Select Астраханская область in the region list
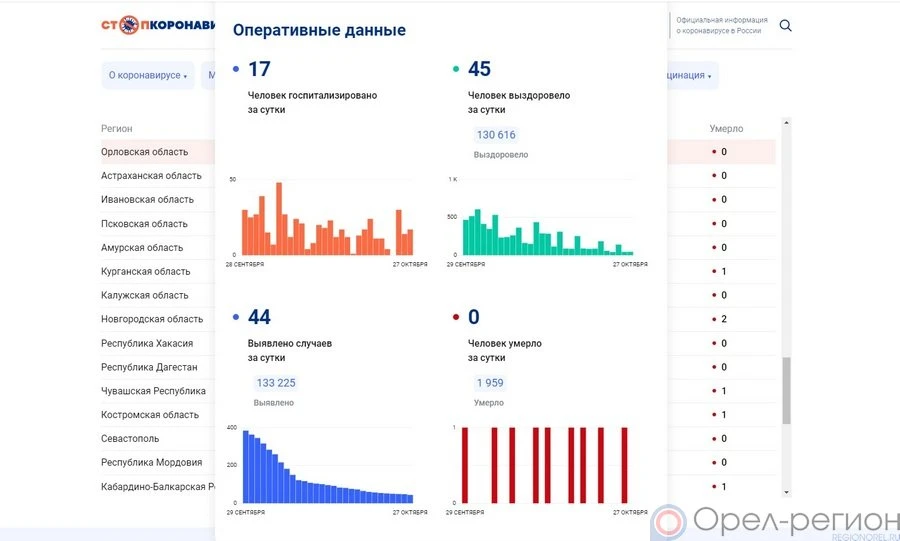The width and height of the screenshot is (900, 541). tap(151, 176)
